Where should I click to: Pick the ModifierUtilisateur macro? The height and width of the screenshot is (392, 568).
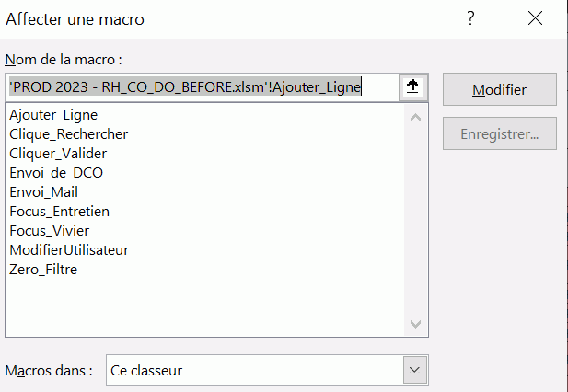click(x=69, y=250)
